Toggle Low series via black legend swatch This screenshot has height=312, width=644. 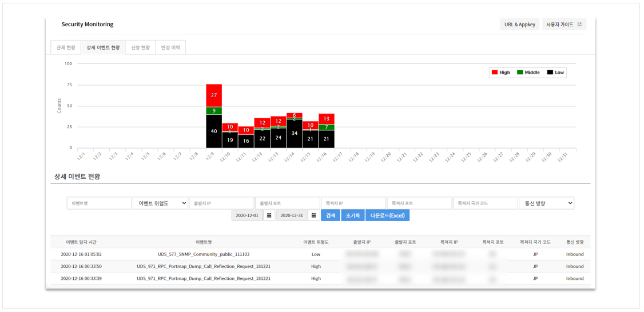[550, 72]
